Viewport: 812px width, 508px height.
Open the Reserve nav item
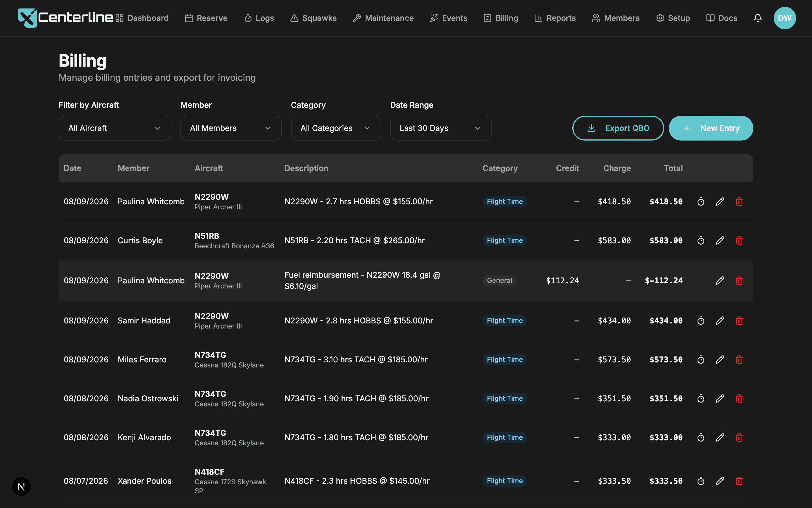coord(206,18)
